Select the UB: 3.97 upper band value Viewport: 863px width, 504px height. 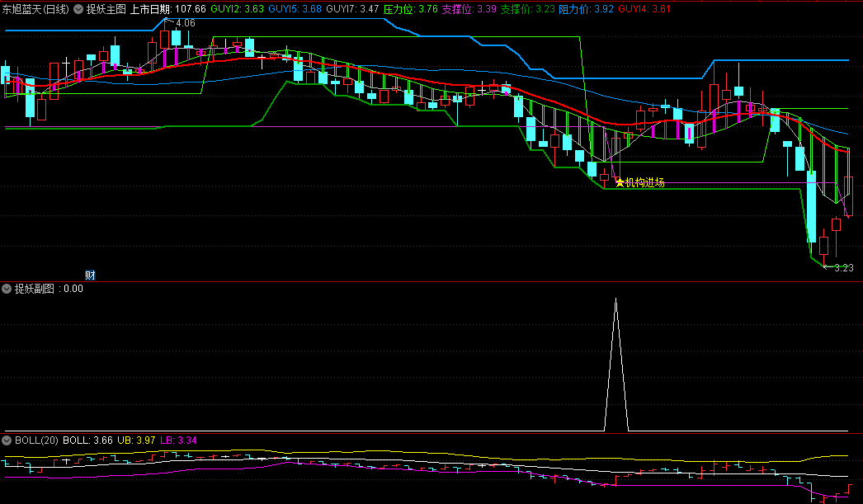click(136, 440)
